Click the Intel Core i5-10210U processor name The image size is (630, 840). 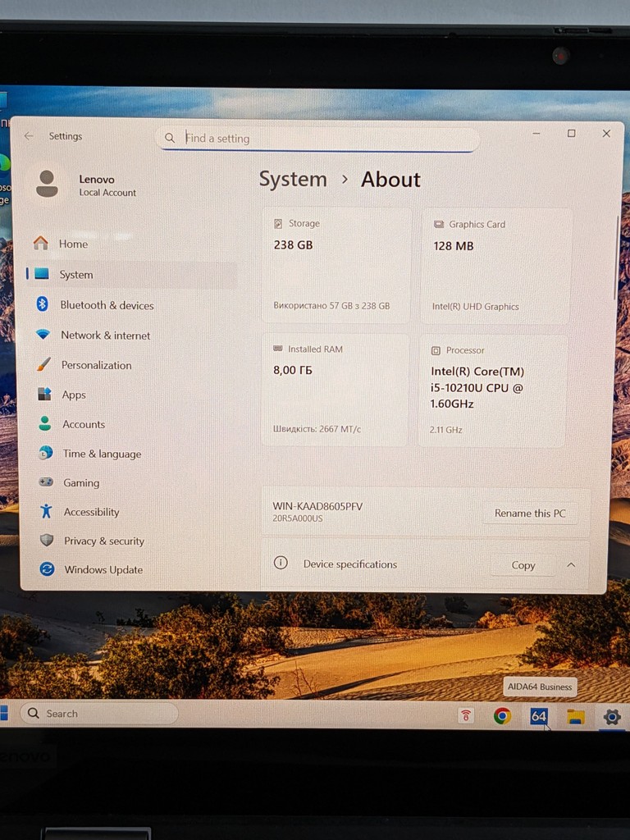[477, 387]
